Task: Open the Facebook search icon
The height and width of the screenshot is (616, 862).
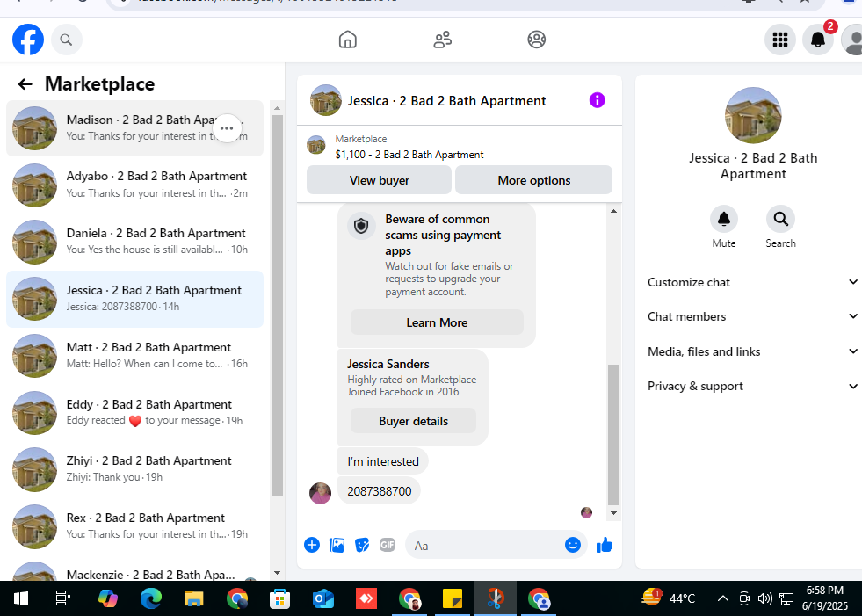Action: click(x=66, y=40)
